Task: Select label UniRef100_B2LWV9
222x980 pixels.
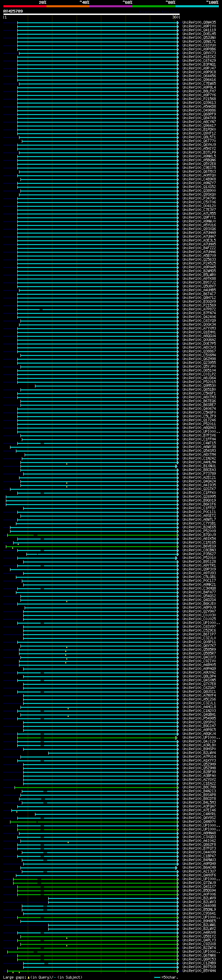Action: (x=199, y=898)
